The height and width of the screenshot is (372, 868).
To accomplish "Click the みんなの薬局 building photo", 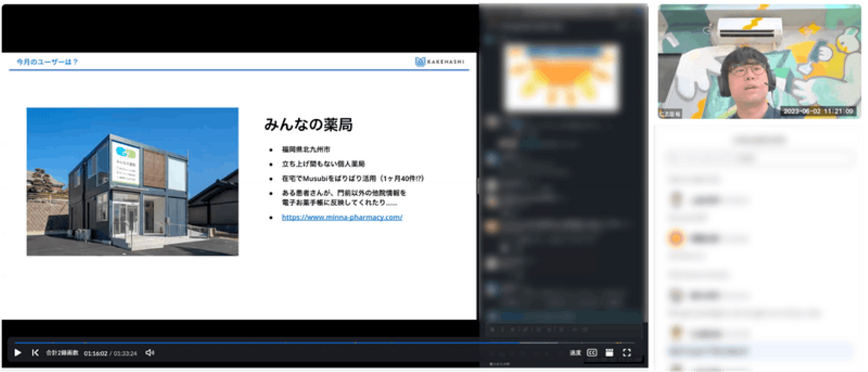I will [133, 181].
